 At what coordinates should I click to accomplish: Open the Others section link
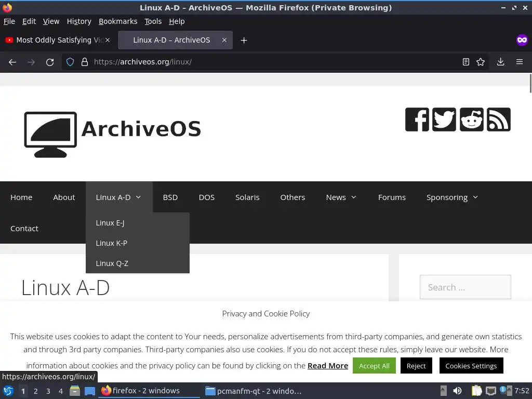click(x=293, y=197)
